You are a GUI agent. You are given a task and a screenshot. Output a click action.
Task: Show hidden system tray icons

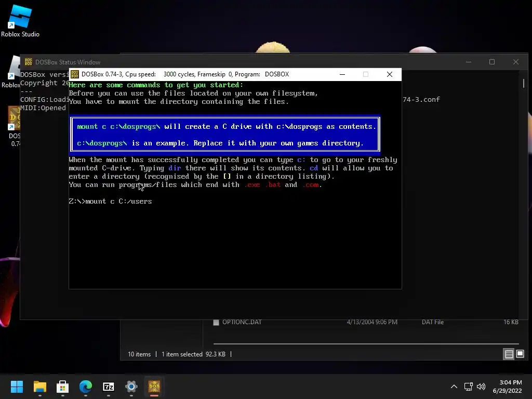coord(454,387)
